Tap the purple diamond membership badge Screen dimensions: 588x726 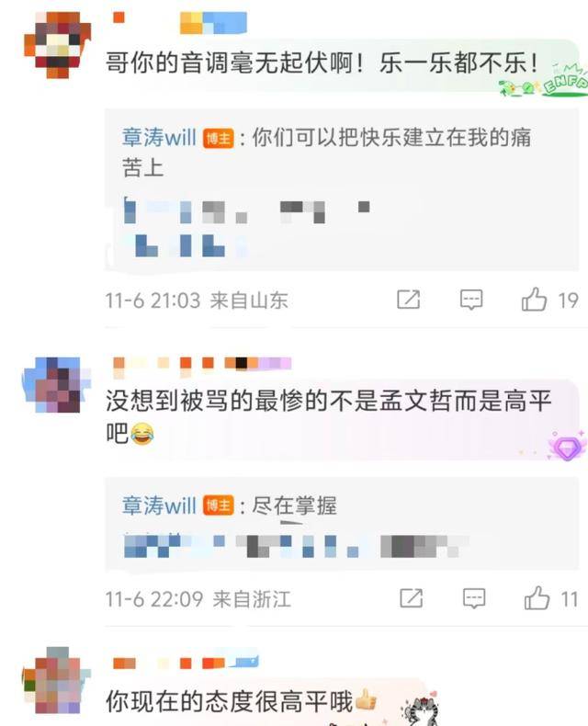click(567, 446)
